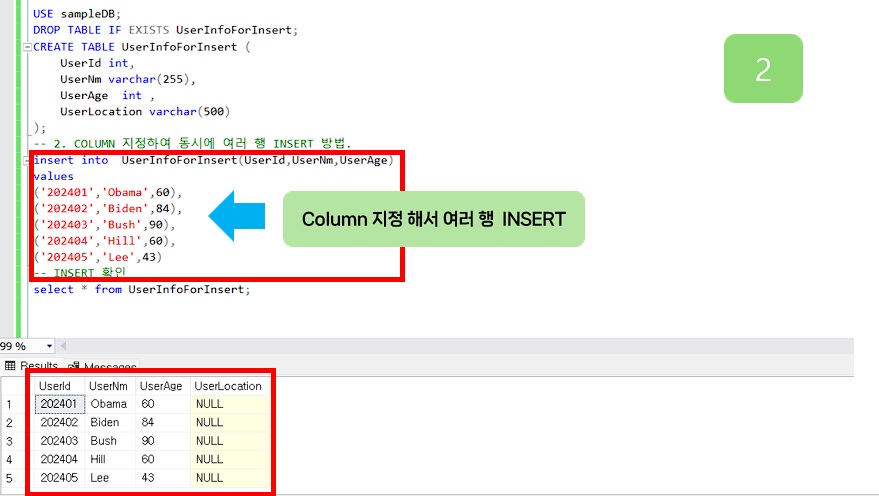Click the '-- 2. COLUMN' comment line

tap(192, 143)
